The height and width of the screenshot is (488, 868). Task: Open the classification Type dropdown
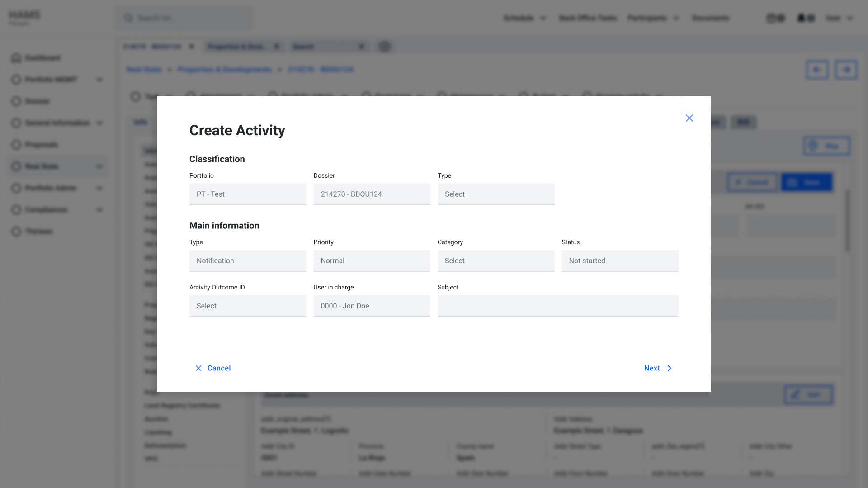tap(495, 194)
